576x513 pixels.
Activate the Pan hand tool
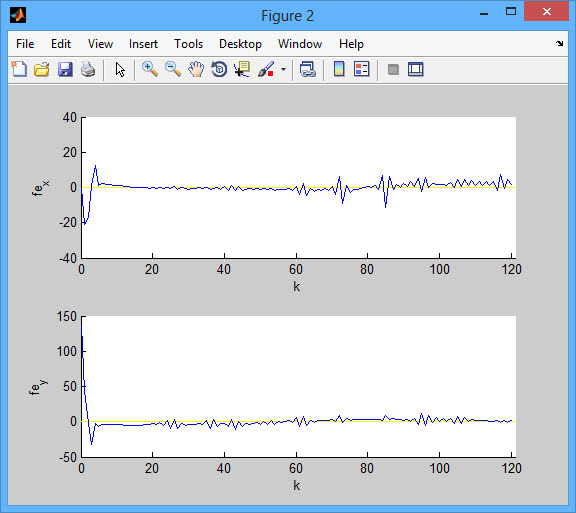tap(196, 69)
